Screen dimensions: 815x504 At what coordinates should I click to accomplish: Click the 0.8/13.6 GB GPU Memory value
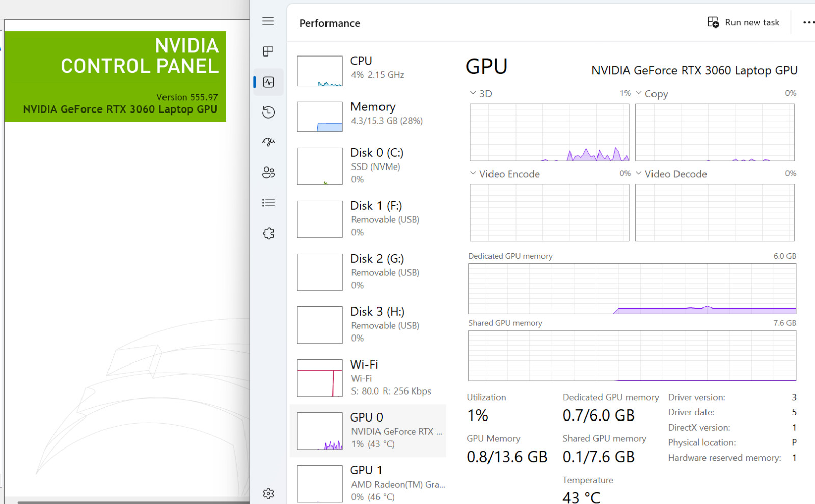507,457
